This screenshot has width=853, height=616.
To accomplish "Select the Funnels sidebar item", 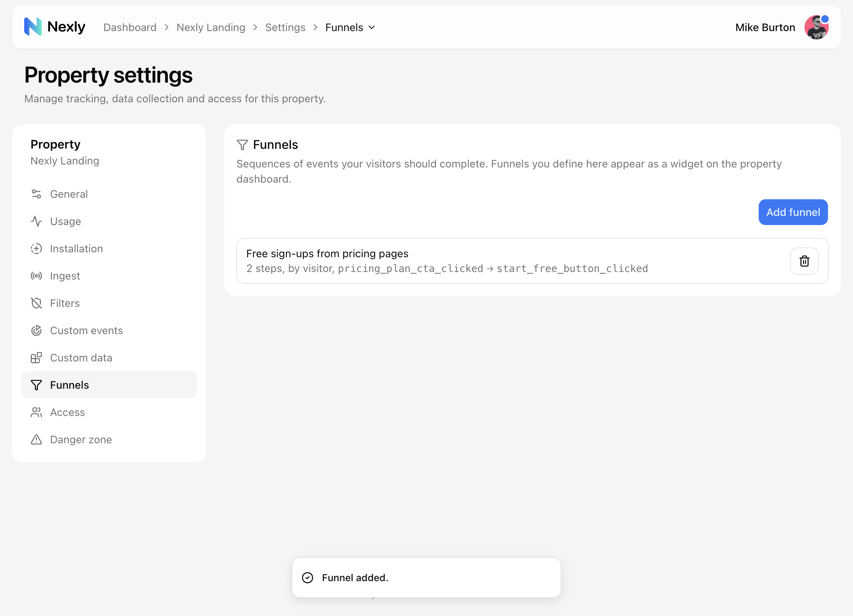I will click(x=109, y=385).
